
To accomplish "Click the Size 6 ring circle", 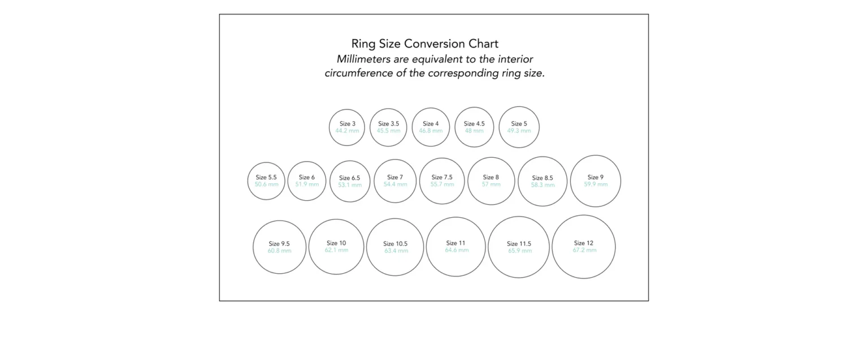I will click(x=307, y=181).
